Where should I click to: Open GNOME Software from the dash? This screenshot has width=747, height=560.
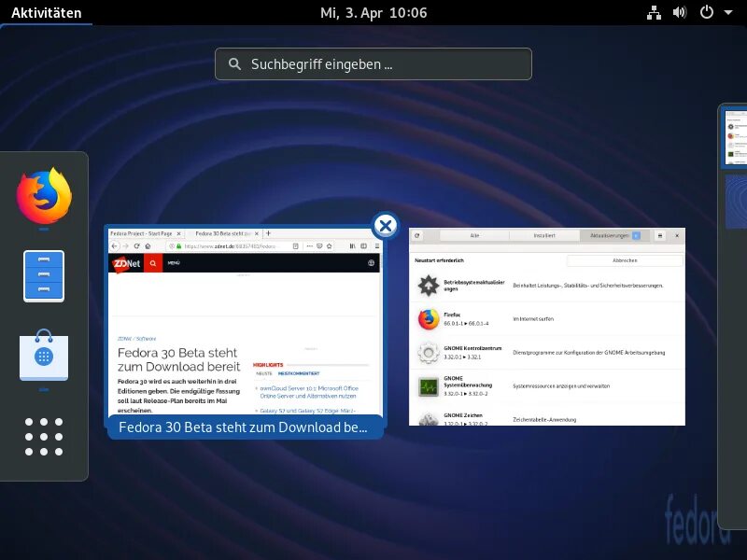(x=44, y=356)
